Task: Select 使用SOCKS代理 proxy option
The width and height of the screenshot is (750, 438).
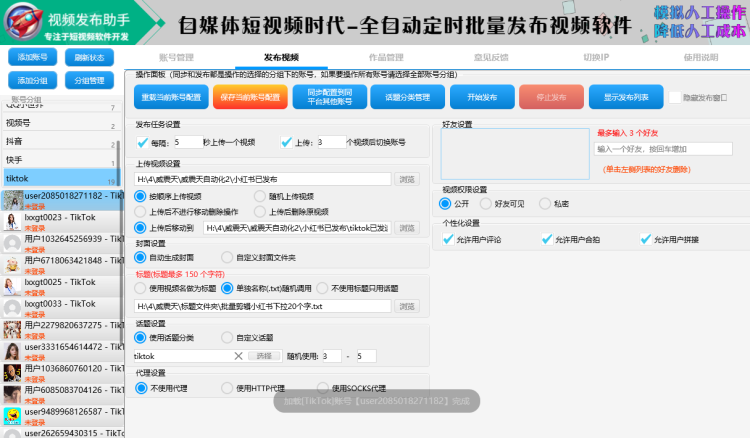Action: click(323, 388)
